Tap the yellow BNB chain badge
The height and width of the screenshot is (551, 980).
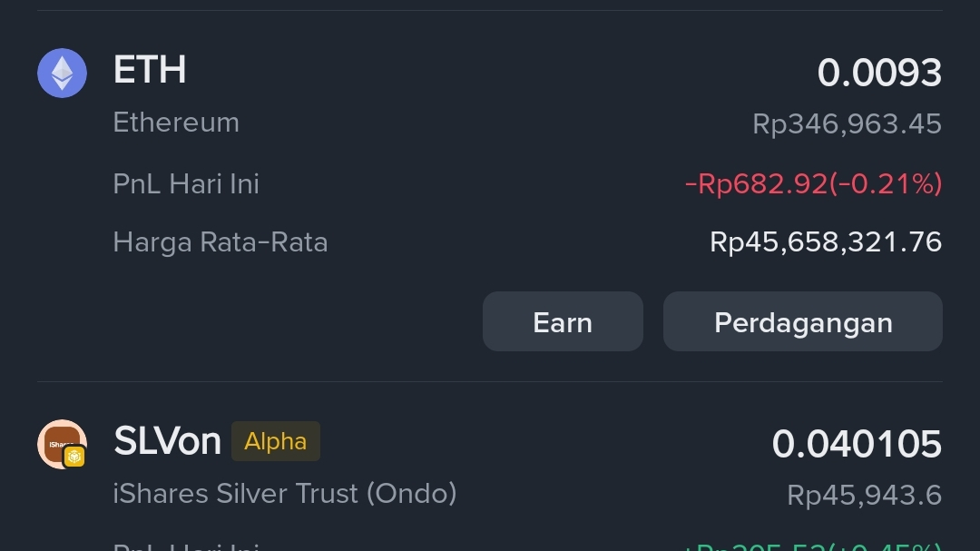[x=74, y=457]
